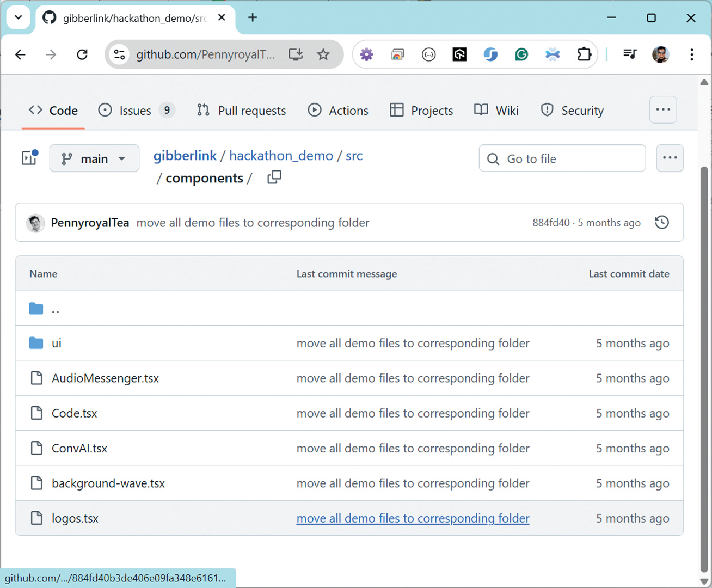Open commit history clock icon
This screenshot has height=588, width=712.
662,223
